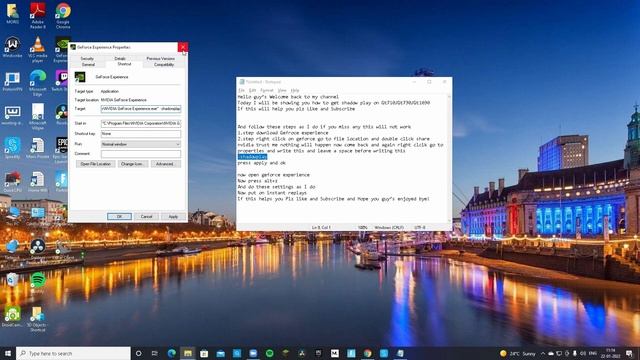Select the Speedify desktop icon

[12, 148]
